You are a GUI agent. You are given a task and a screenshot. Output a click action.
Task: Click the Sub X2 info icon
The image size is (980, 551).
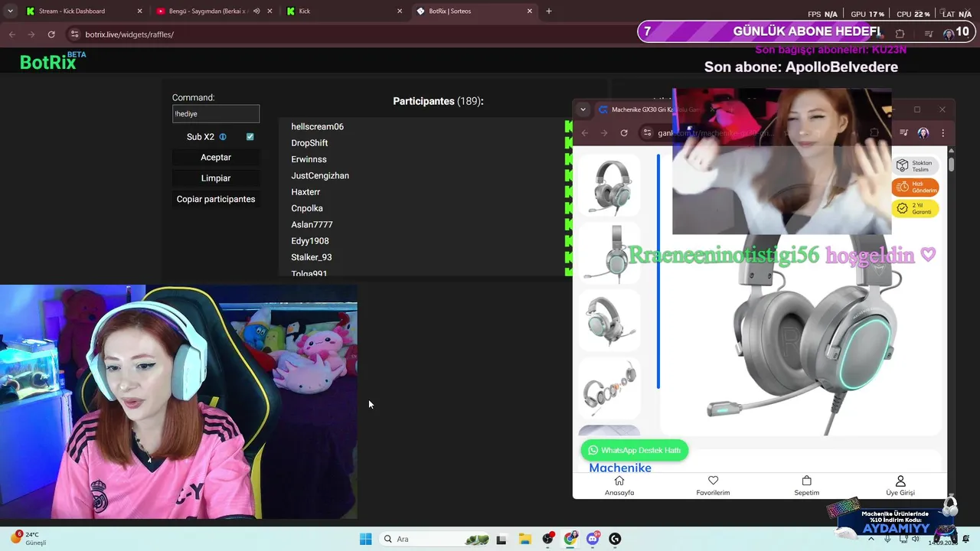click(x=223, y=137)
